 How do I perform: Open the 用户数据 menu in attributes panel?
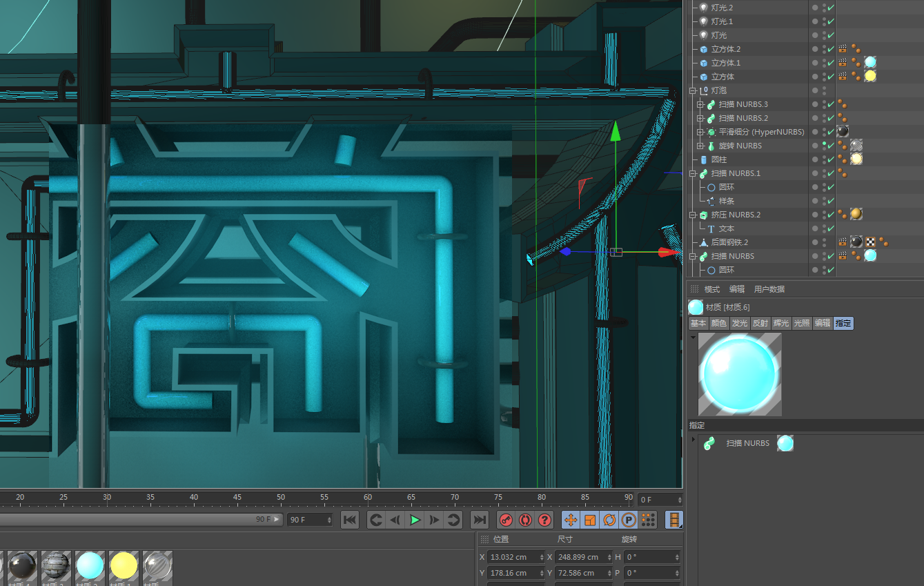769,289
